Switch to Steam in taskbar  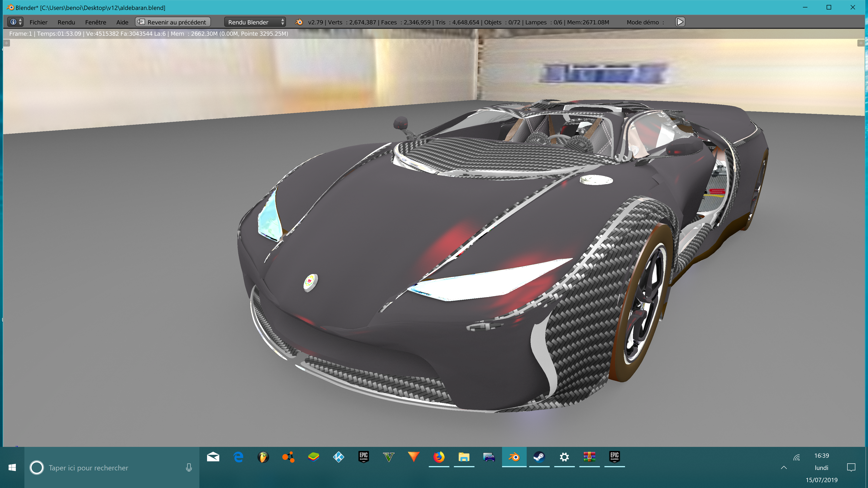(x=539, y=457)
